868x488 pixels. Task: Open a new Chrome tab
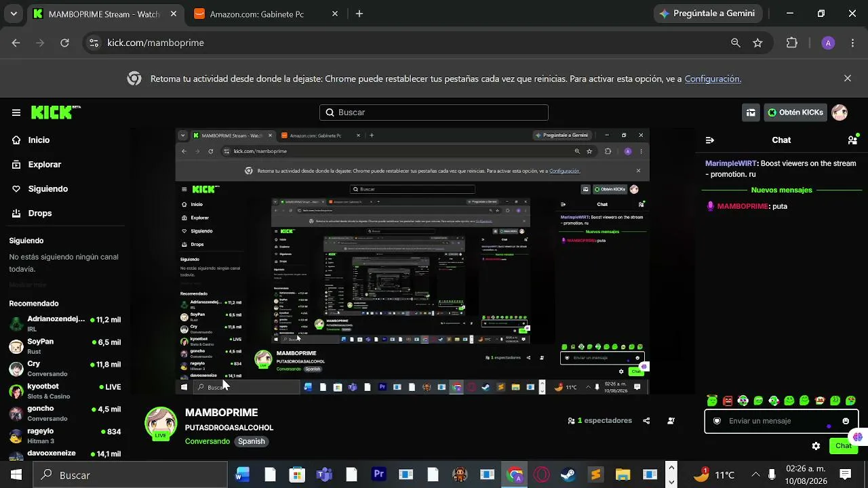[x=359, y=14]
